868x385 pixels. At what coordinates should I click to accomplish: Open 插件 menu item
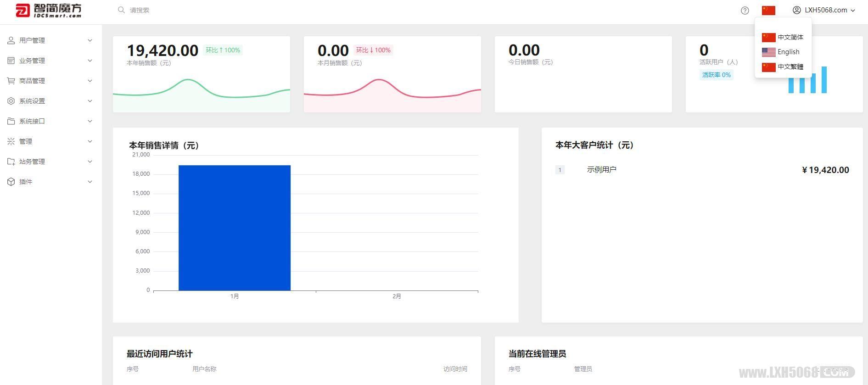50,182
